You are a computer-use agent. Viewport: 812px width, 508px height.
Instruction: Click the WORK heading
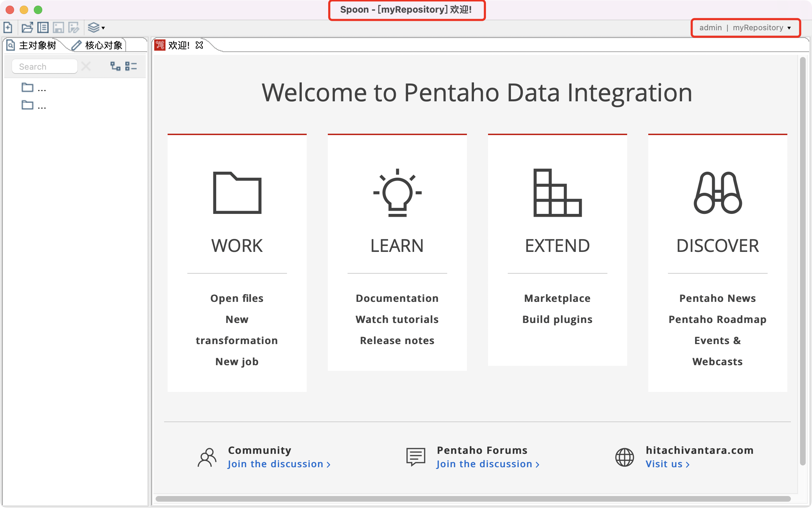(x=237, y=246)
